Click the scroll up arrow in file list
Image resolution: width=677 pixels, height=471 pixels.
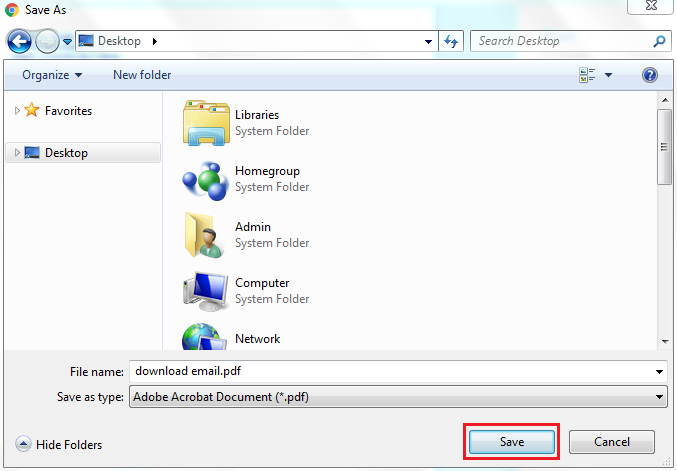[x=665, y=100]
